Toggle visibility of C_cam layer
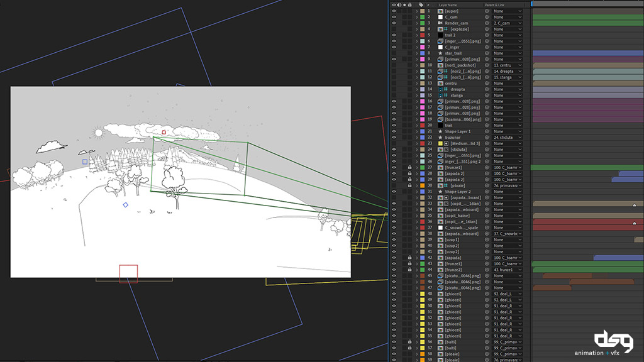644x362 pixels. pyautogui.click(x=394, y=17)
